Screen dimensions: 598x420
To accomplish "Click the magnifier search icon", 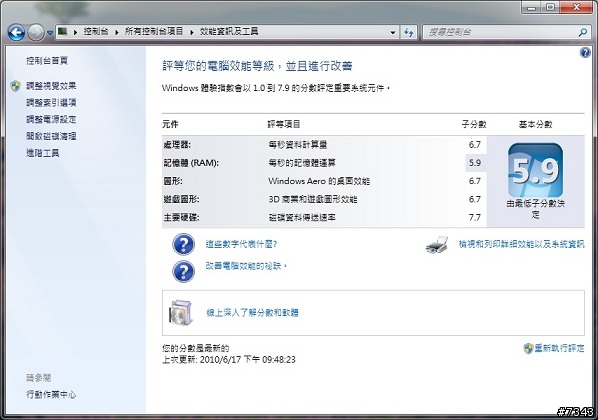I will point(583,32).
